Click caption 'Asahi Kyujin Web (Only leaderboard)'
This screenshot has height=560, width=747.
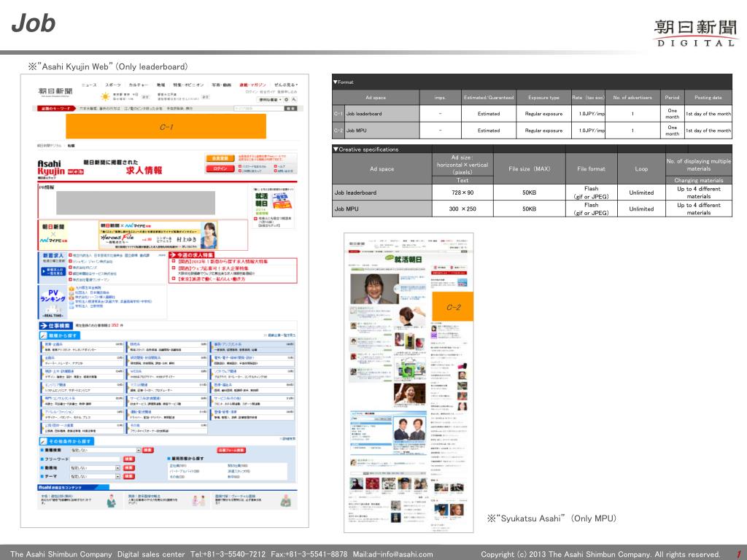(108, 66)
